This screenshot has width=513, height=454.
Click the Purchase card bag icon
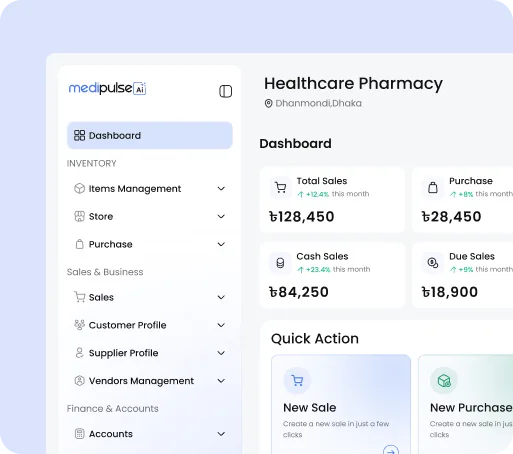[x=433, y=188]
